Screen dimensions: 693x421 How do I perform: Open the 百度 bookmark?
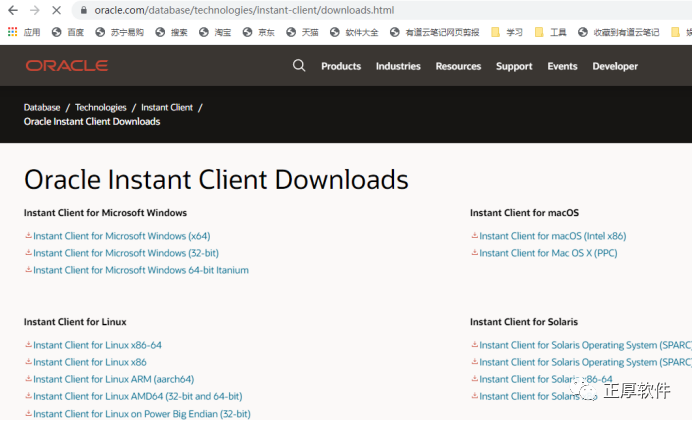pyautogui.click(x=68, y=32)
